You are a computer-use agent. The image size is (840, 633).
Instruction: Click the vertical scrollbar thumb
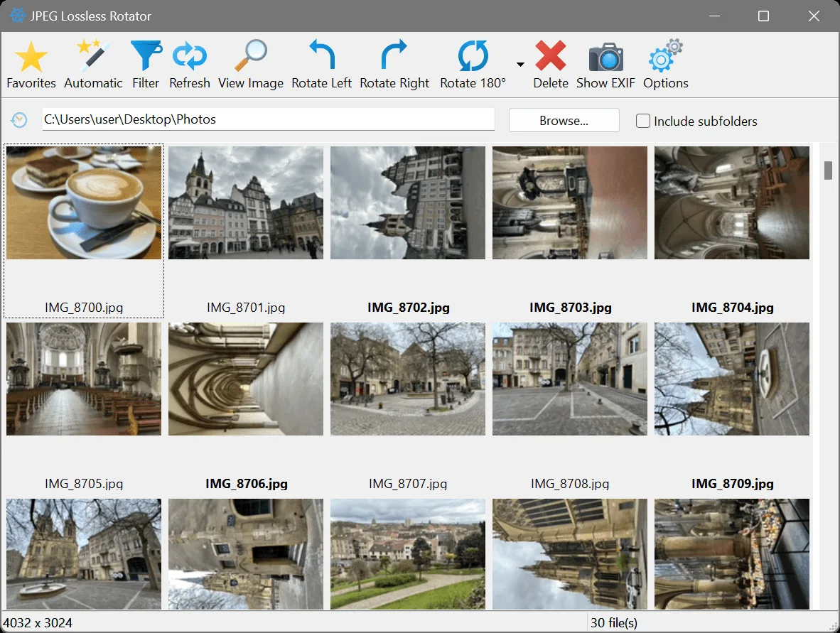tap(828, 171)
